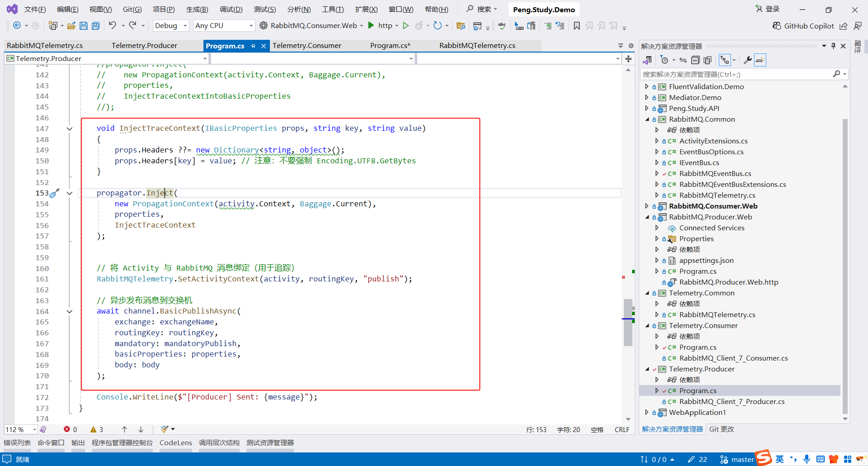Click the pending changes pencil count 22
The height and width of the screenshot is (466, 868).
697,460
